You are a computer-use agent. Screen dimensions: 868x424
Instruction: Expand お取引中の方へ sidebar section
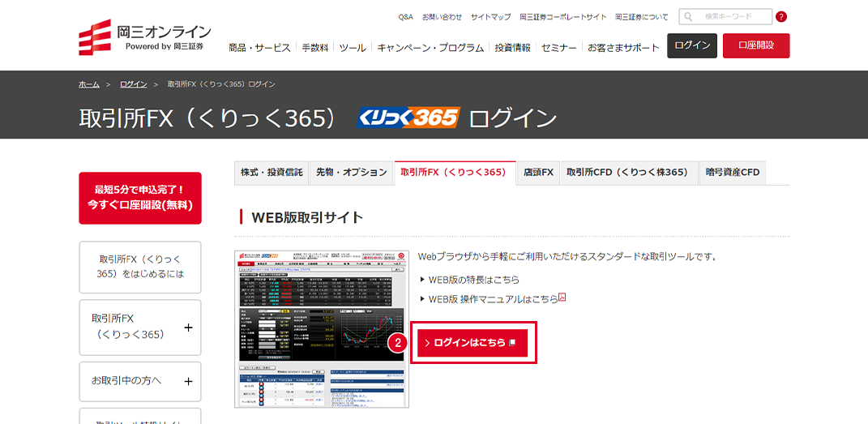140,381
